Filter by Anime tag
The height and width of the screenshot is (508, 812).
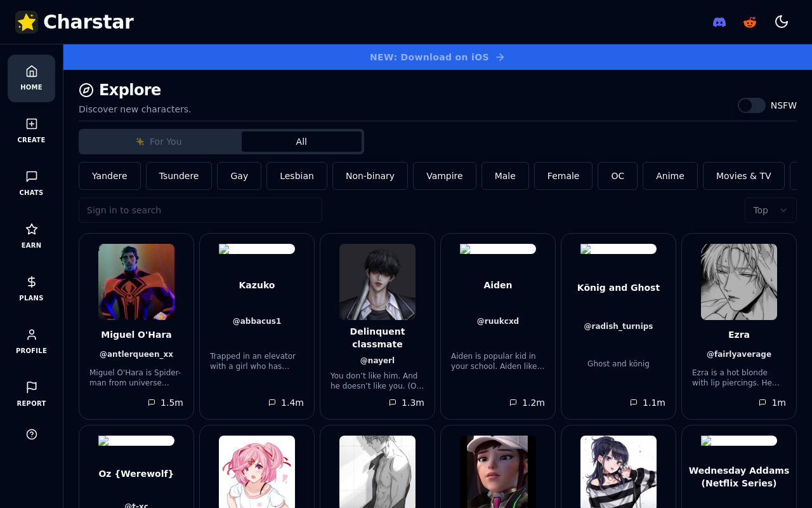670,176
